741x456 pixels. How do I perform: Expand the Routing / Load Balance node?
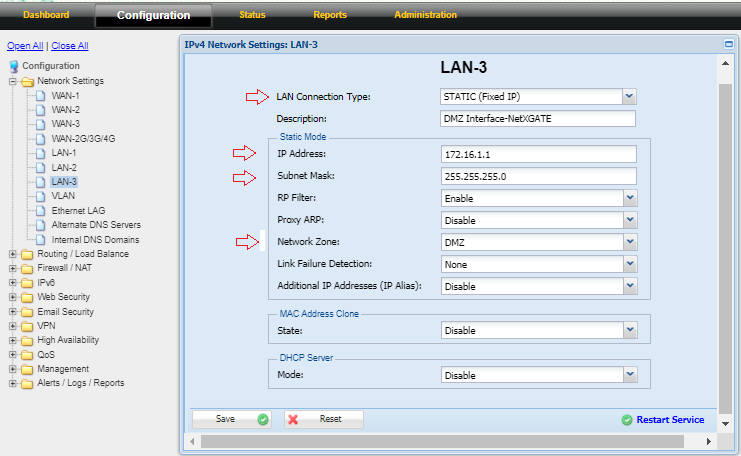pos(13,254)
